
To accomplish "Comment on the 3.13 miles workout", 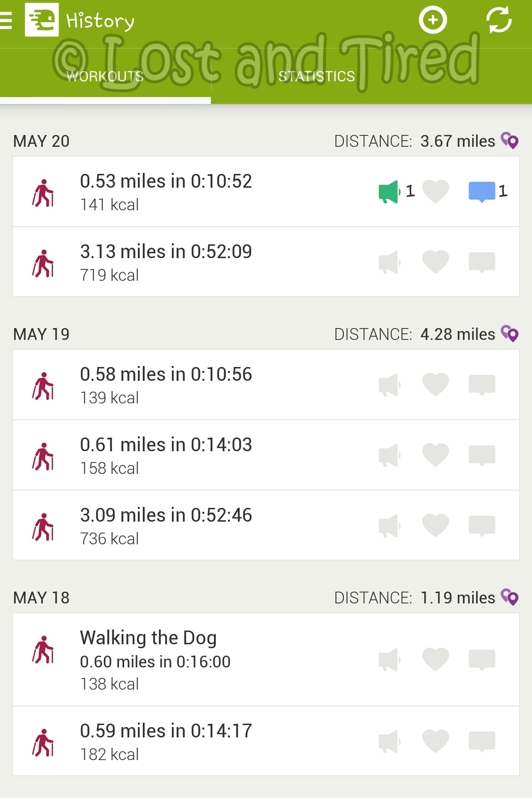I will [482, 262].
